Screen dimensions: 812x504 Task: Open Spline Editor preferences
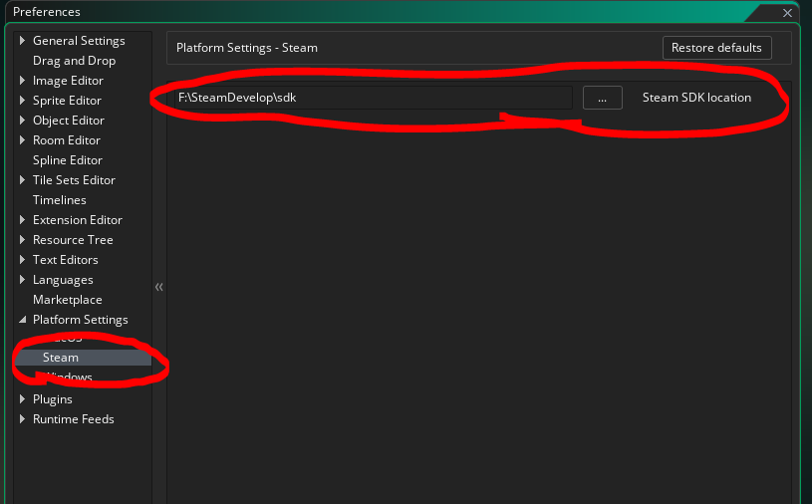(68, 160)
